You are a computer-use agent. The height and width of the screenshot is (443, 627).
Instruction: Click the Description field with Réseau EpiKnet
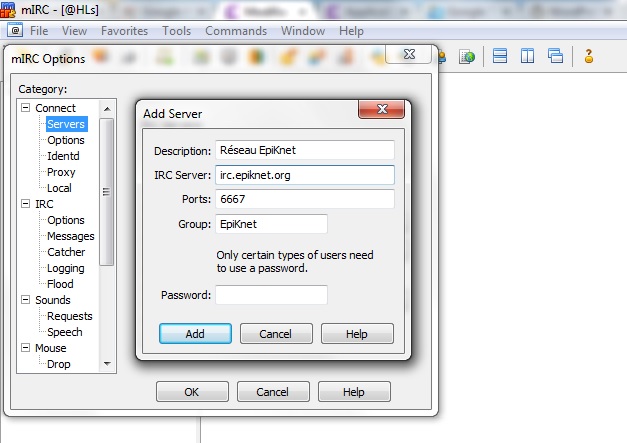(x=305, y=150)
